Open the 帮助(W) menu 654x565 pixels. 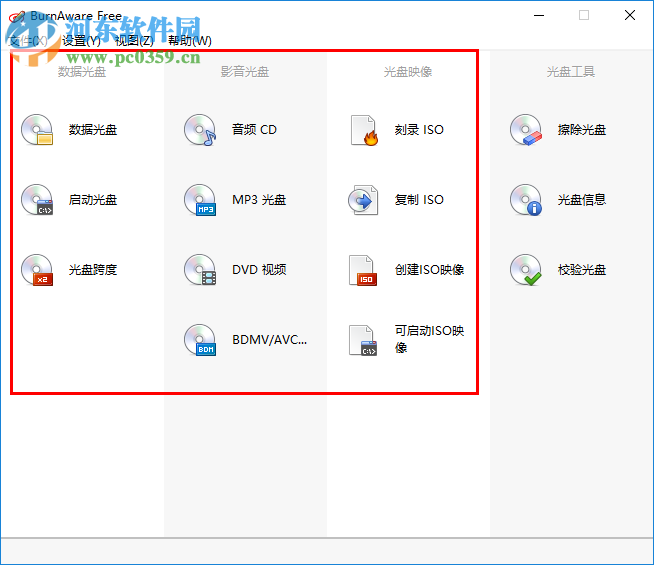click(x=190, y=41)
